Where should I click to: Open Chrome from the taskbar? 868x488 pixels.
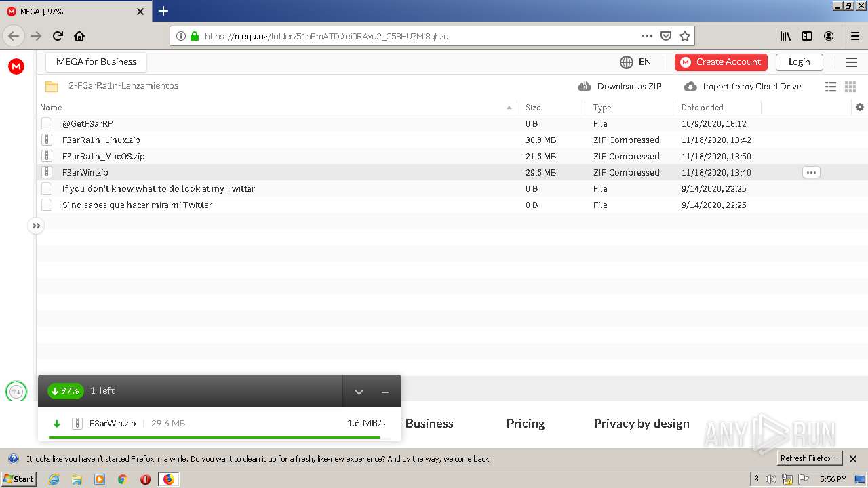[x=123, y=479]
